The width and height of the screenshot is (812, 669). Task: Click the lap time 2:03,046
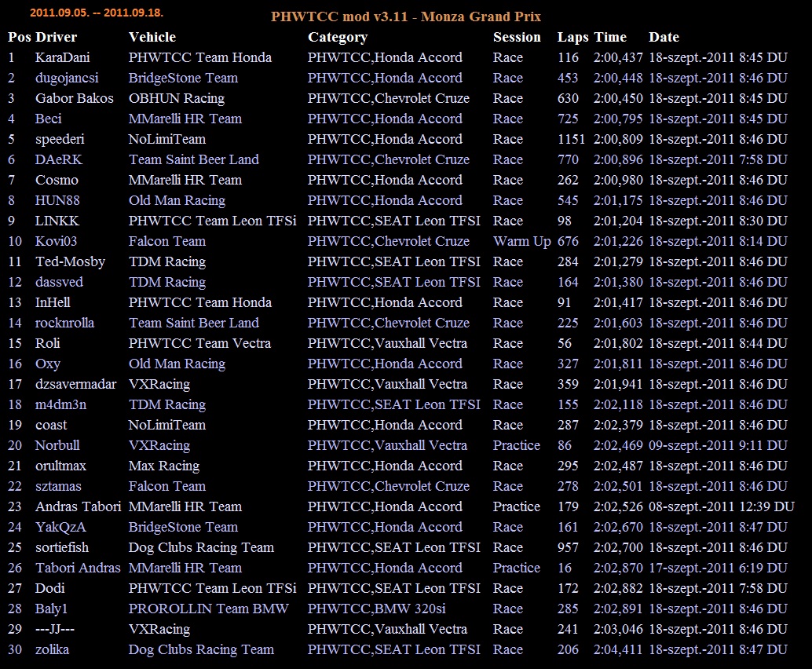[618, 629]
